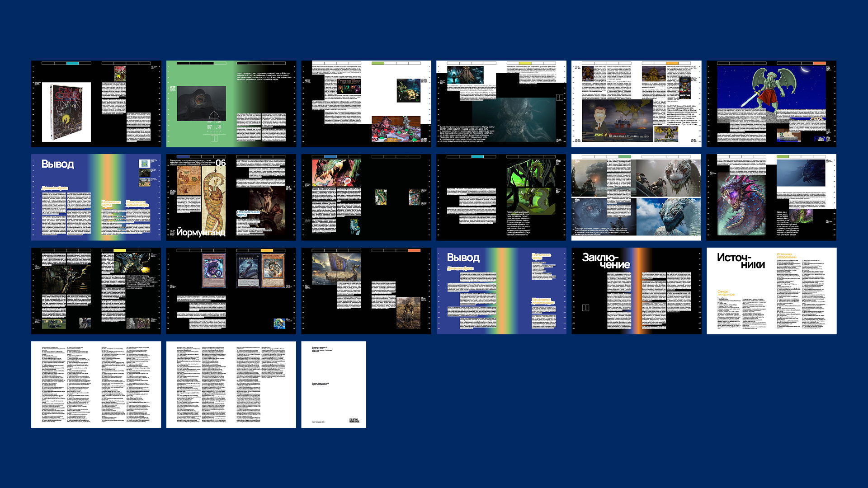
Task: Click the logo mark on the last white page
Action: (354, 421)
